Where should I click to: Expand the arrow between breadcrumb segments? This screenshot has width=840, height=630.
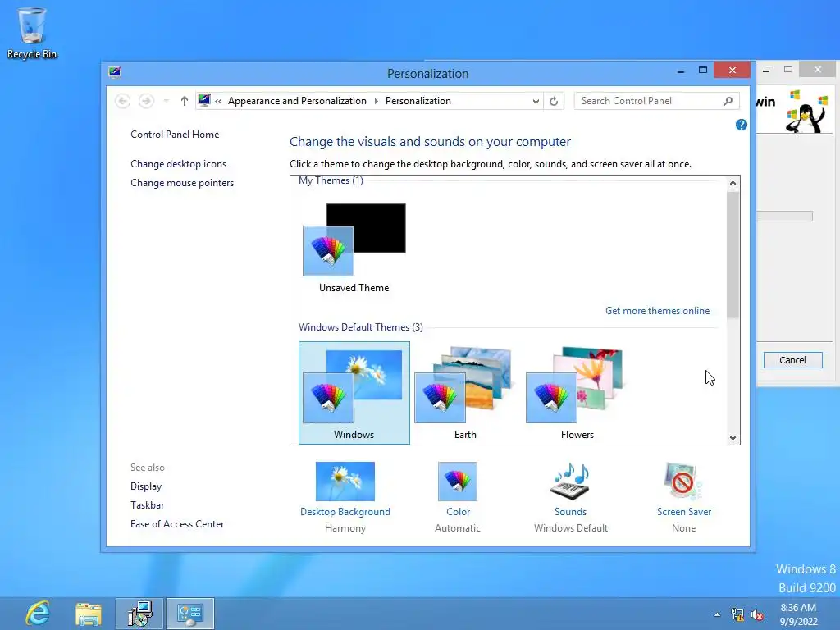tap(376, 101)
